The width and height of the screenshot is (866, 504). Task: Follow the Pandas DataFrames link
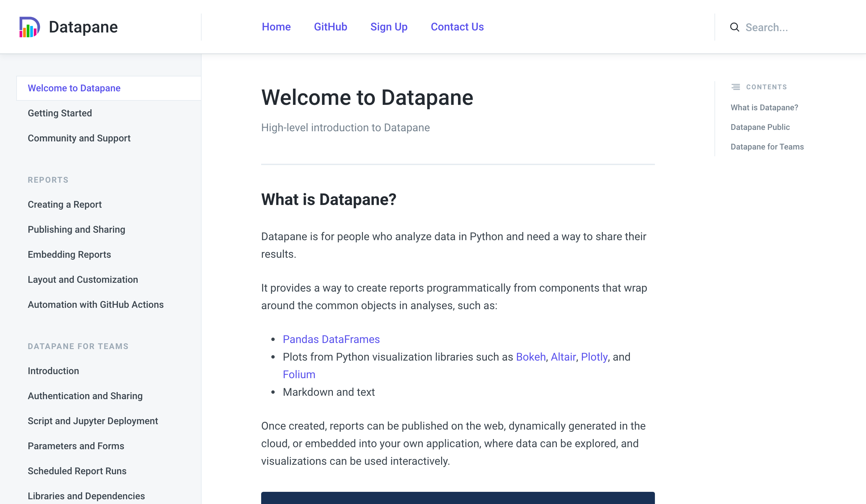pyautogui.click(x=331, y=339)
